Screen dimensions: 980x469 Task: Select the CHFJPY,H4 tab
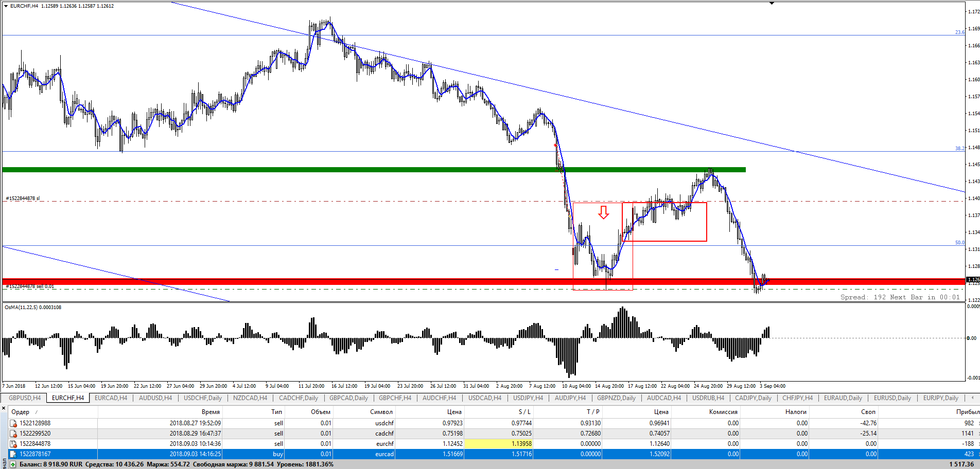(x=798, y=398)
